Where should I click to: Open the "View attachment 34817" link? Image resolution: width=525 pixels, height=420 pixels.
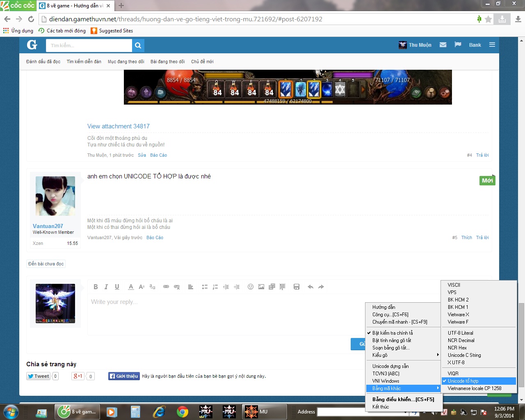pos(118,126)
